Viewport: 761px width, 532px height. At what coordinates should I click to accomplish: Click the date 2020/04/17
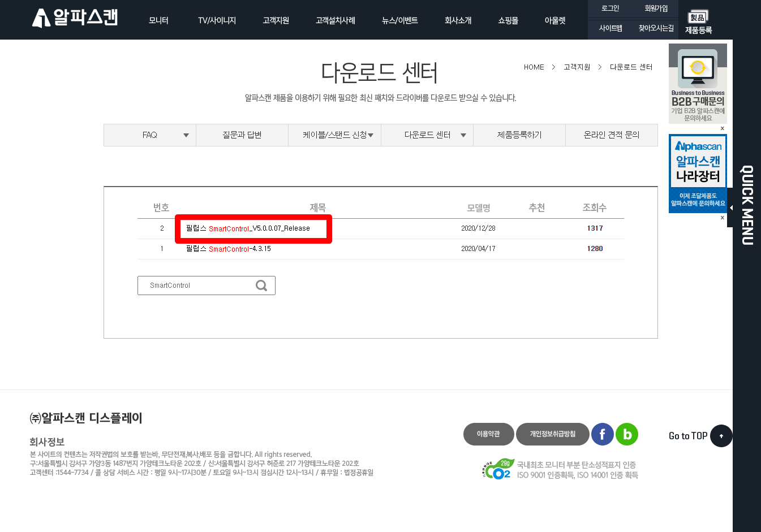pyautogui.click(x=478, y=249)
